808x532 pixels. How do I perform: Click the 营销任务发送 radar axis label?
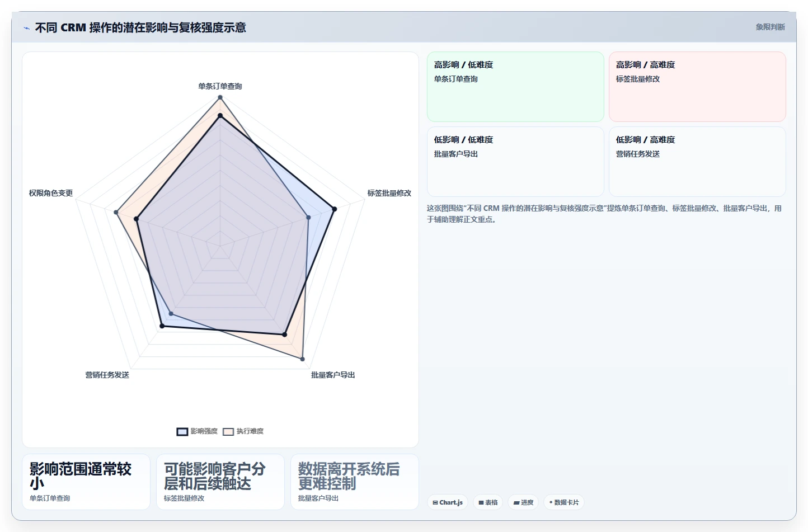click(107, 375)
